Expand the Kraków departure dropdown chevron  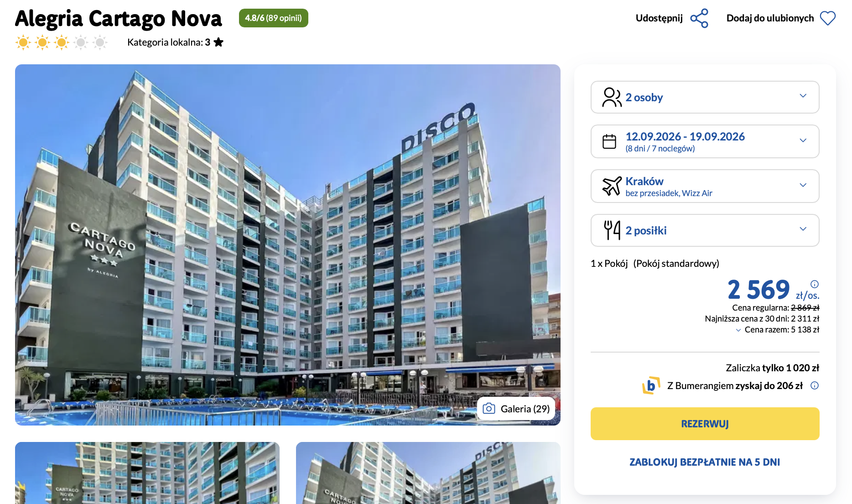point(803,185)
